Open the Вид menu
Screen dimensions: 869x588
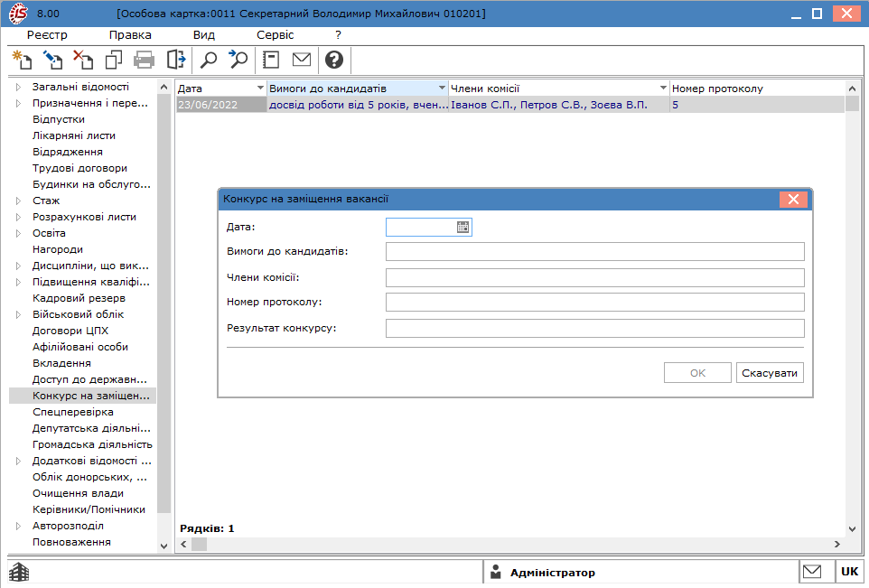coord(204,35)
